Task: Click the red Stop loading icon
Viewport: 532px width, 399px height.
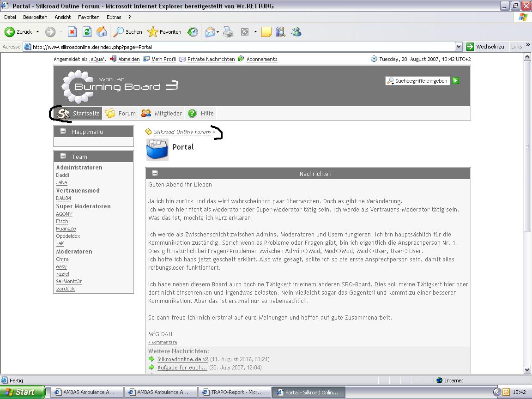Action: tap(72, 32)
